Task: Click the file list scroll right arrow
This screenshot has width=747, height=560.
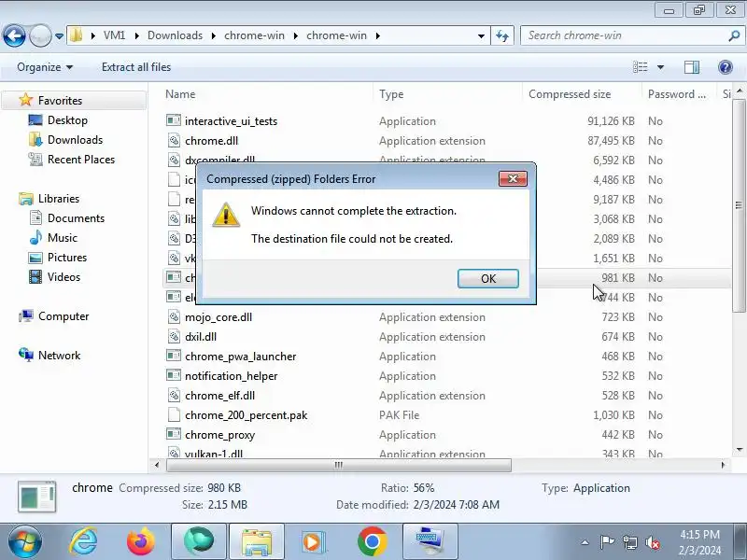Action: point(723,465)
